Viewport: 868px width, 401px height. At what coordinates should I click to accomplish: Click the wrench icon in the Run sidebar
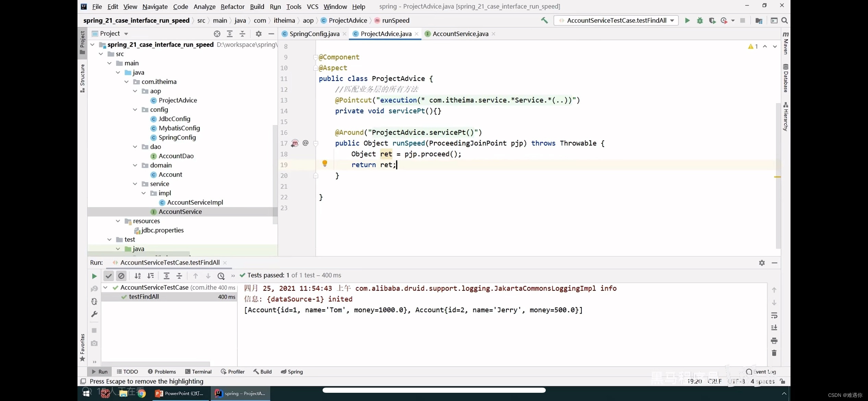point(94,314)
